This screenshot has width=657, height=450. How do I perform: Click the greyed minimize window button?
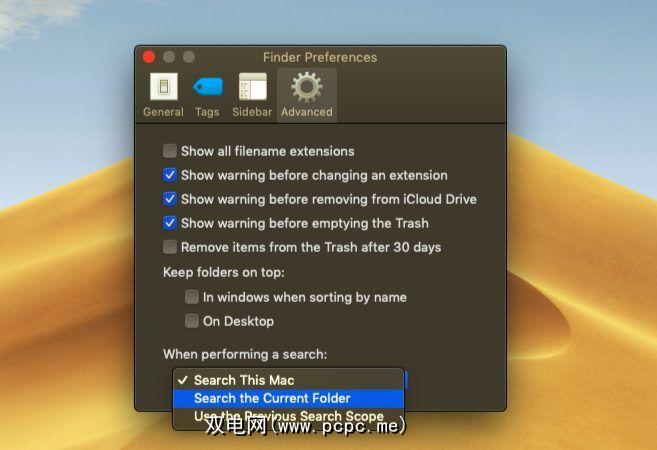[x=169, y=57]
